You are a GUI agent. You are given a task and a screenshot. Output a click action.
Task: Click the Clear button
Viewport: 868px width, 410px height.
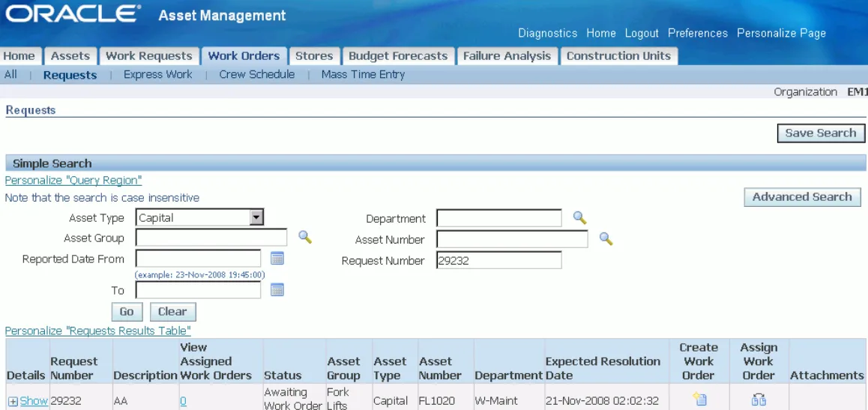(x=172, y=312)
